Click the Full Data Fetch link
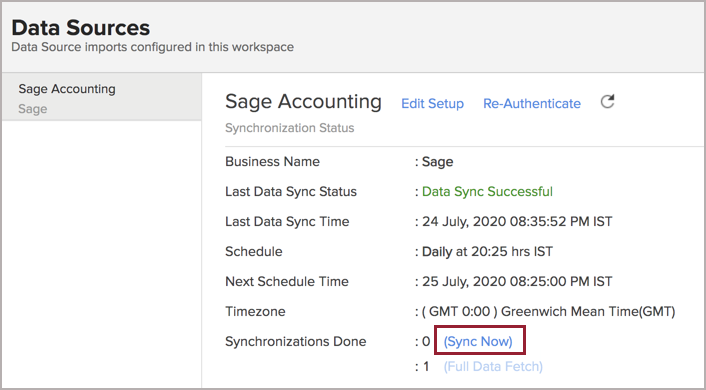This screenshot has height=390, width=706. [x=493, y=367]
